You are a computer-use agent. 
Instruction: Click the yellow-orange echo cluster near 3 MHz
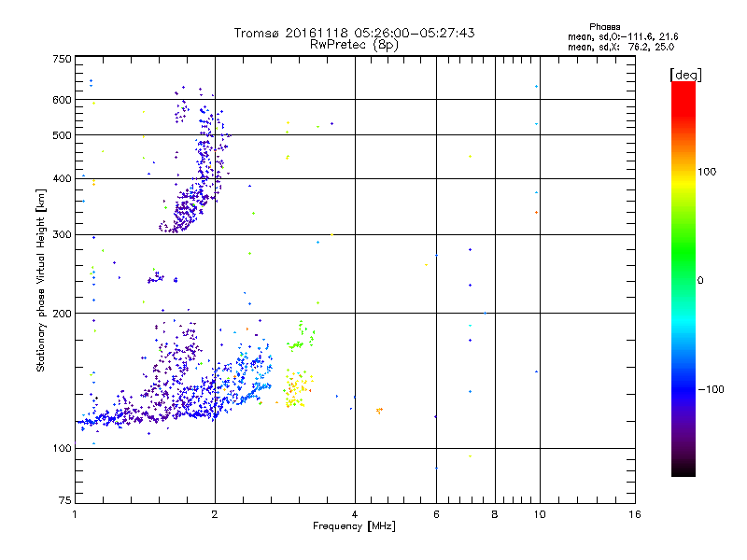point(298,388)
